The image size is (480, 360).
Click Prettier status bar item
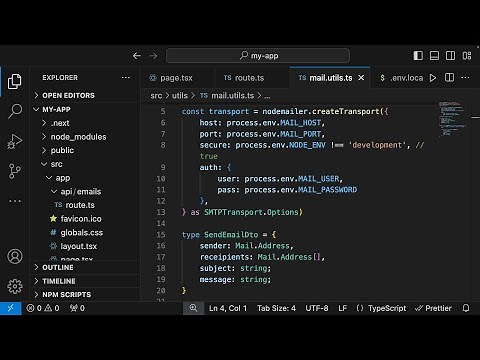(x=433, y=308)
